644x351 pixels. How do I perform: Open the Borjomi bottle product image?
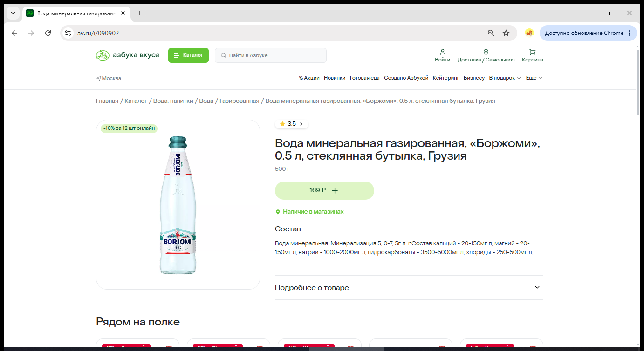coord(178,205)
